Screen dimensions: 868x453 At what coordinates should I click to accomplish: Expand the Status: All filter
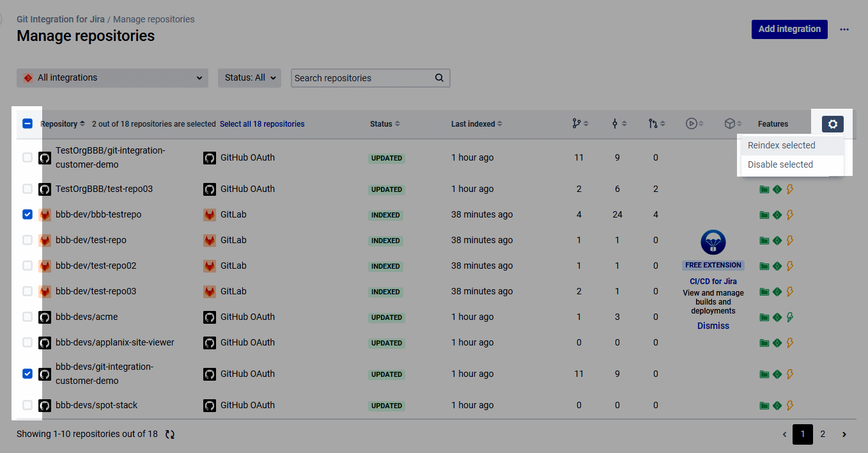click(x=250, y=78)
